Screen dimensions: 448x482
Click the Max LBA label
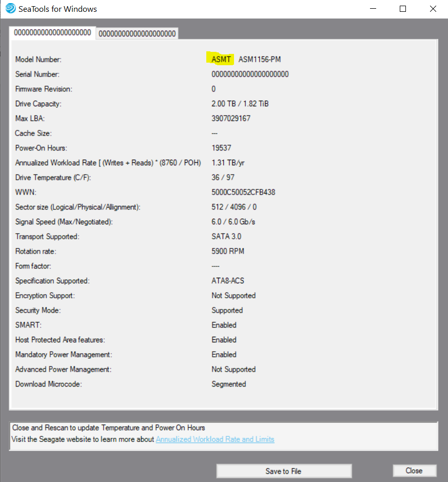click(30, 119)
